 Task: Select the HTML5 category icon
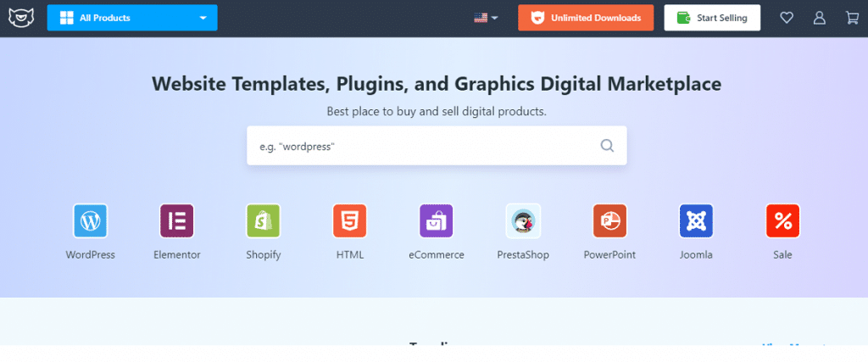(350, 221)
